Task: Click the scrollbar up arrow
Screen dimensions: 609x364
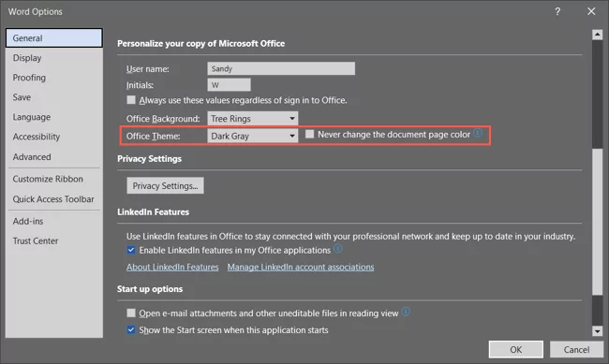Action: [x=598, y=35]
